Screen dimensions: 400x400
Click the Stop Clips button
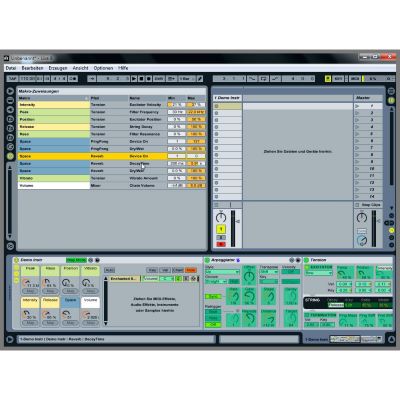click(368, 205)
